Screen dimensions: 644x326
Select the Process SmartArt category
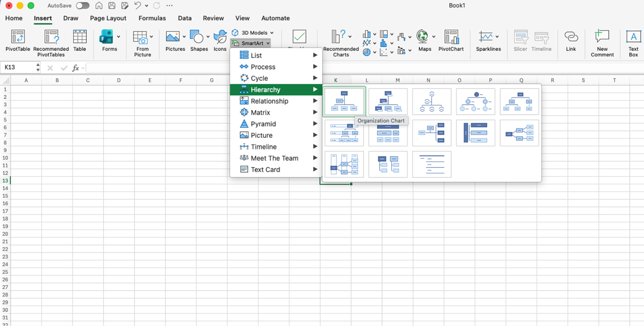point(276,67)
